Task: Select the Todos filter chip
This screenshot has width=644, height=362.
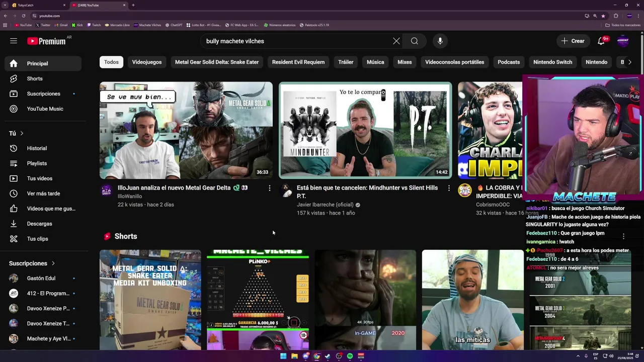Action: click(111, 62)
